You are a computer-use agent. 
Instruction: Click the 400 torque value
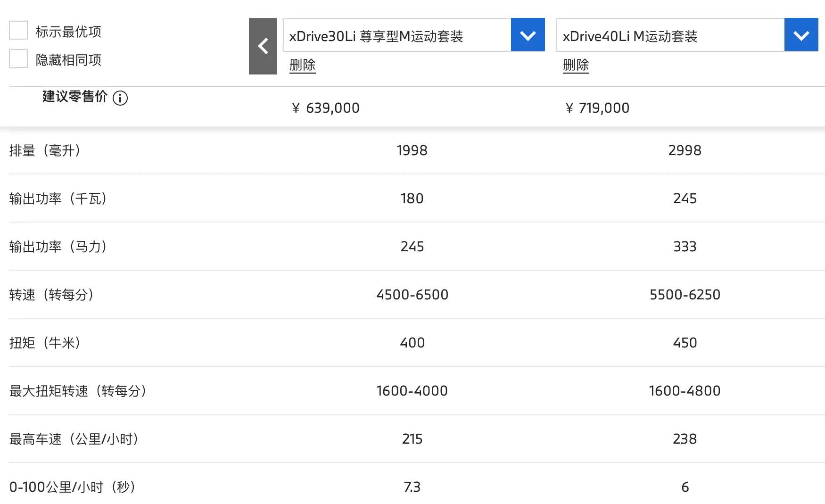click(412, 343)
